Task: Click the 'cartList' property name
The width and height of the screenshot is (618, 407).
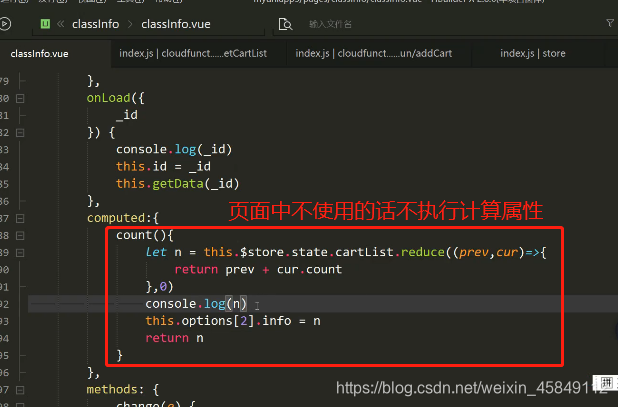Action: (365, 252)
